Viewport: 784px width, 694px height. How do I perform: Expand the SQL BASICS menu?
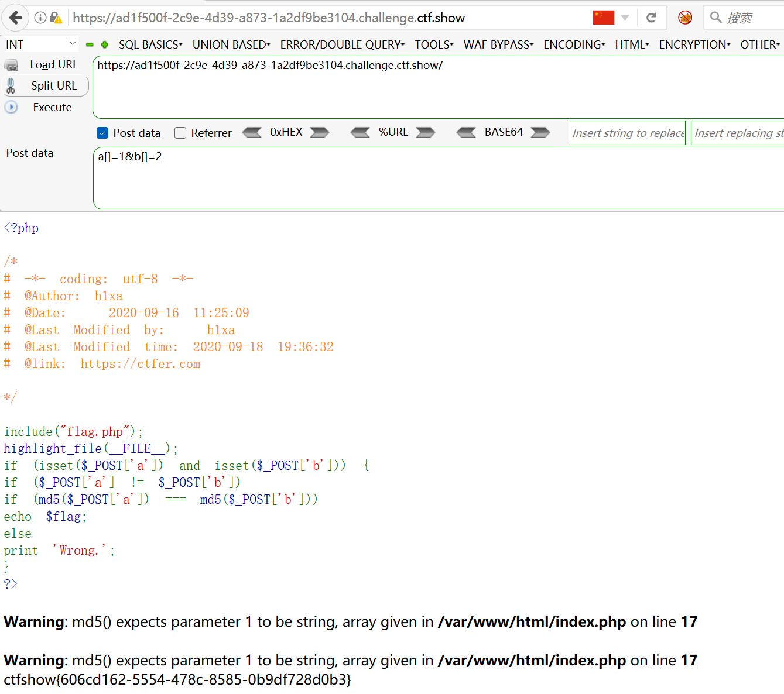pos(150,44)
